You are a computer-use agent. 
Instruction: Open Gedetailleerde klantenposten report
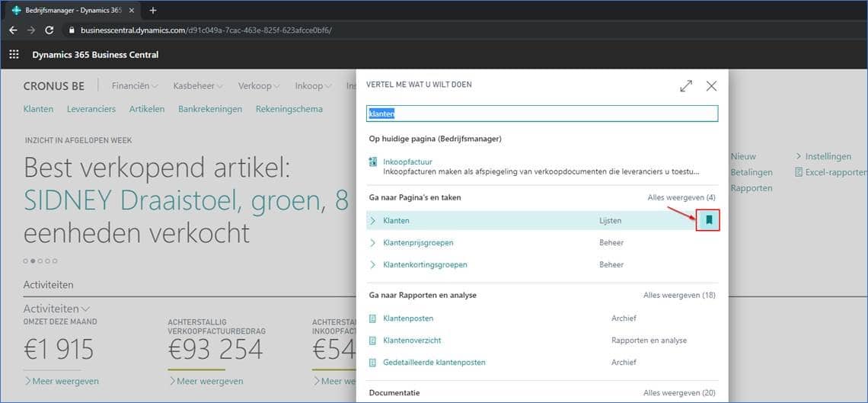434,363
